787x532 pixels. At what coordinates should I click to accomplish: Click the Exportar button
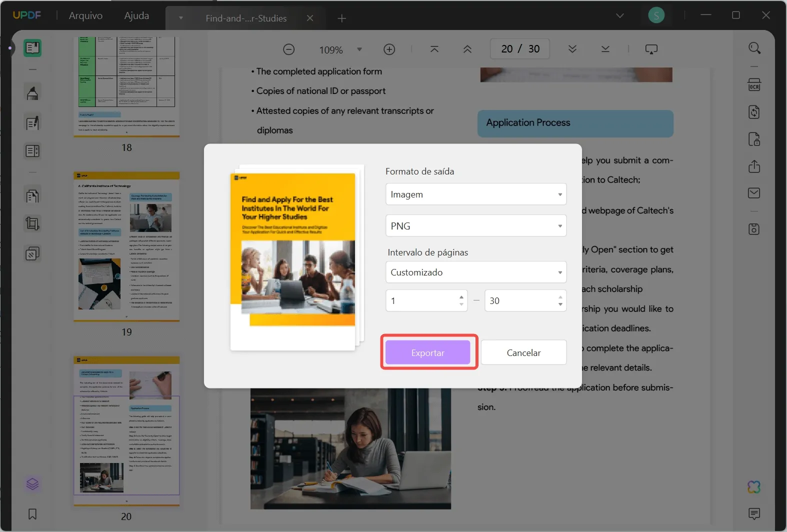[427, 352]
